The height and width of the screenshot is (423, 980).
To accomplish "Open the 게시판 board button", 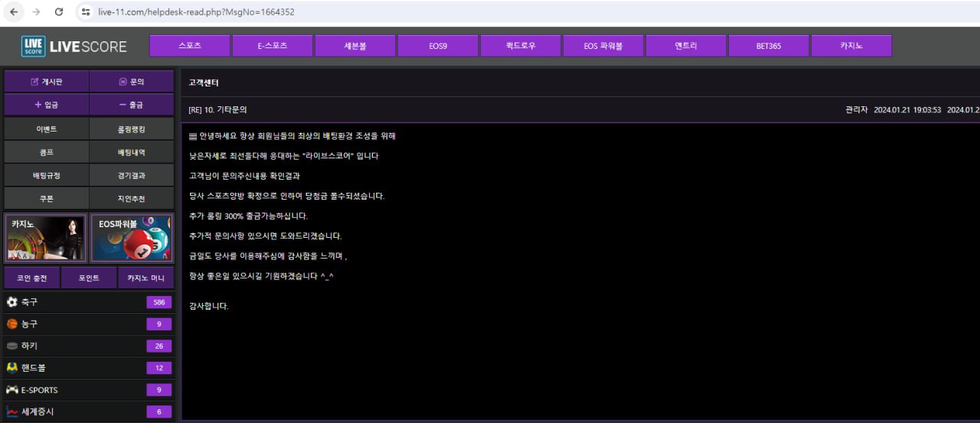I will [x=47, y=82].
